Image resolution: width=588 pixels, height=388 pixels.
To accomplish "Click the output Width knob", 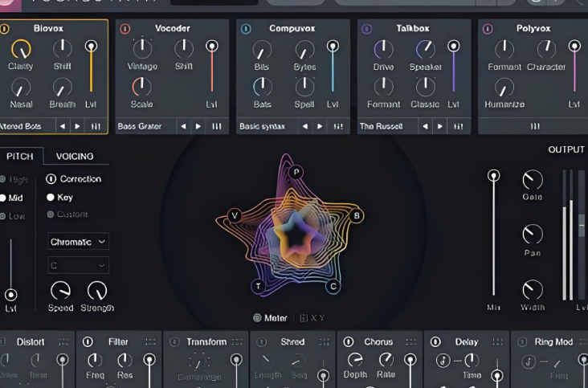I will tap(533, 289).
